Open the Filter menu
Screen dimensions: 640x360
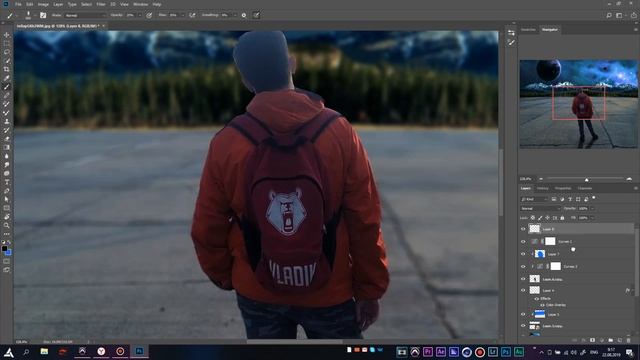pyautogui.click(x=101, y=4)
